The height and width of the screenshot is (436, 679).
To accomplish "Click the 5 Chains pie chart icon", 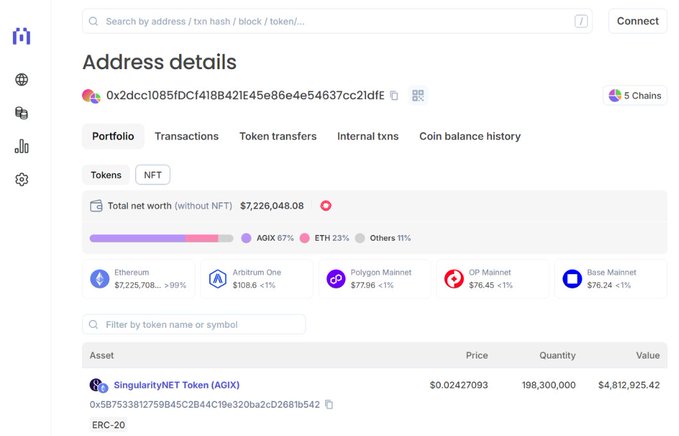I will tap(615, 95).
